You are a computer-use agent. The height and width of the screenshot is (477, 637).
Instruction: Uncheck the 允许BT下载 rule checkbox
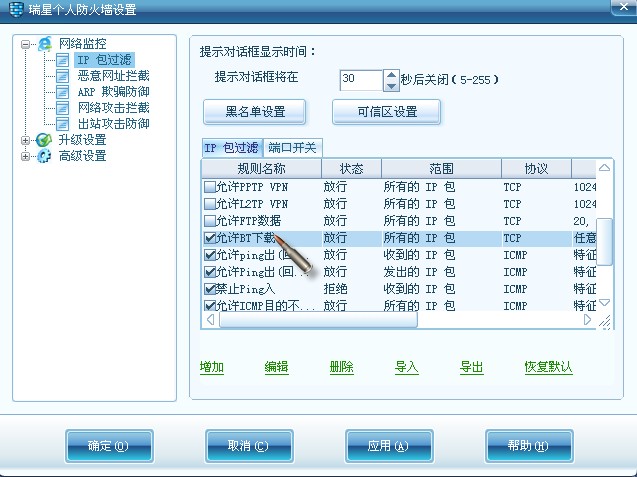pos(210,238)
